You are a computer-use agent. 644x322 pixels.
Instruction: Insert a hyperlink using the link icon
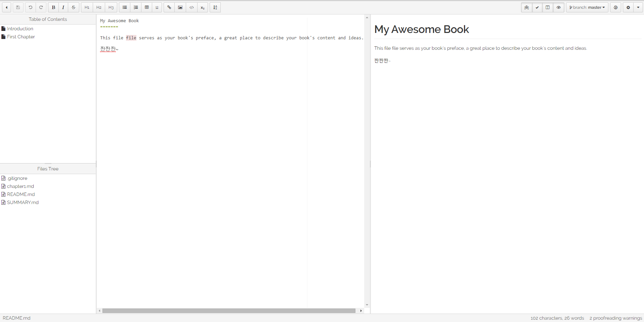coord(169,7)
